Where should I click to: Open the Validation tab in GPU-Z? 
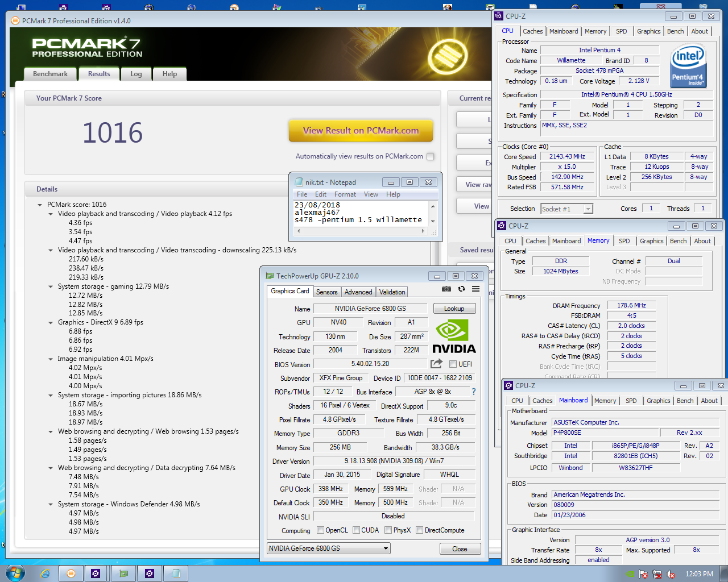(x=392, y=292)
